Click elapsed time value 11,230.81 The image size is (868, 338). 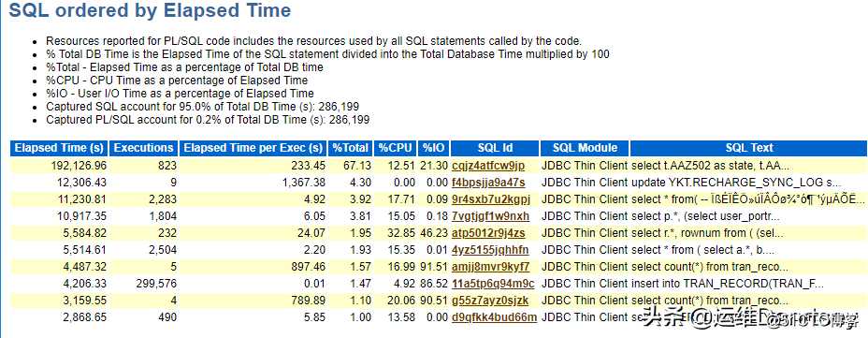[x=81, y=198]
